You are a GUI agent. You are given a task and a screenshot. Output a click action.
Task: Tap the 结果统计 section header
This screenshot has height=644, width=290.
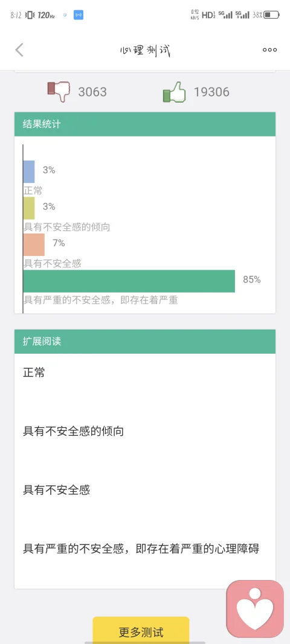point(145,124)
